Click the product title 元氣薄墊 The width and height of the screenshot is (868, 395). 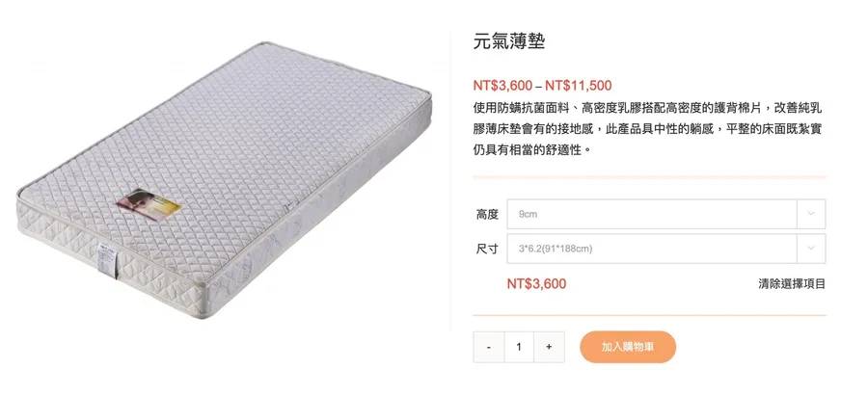[x=509, y=41]
